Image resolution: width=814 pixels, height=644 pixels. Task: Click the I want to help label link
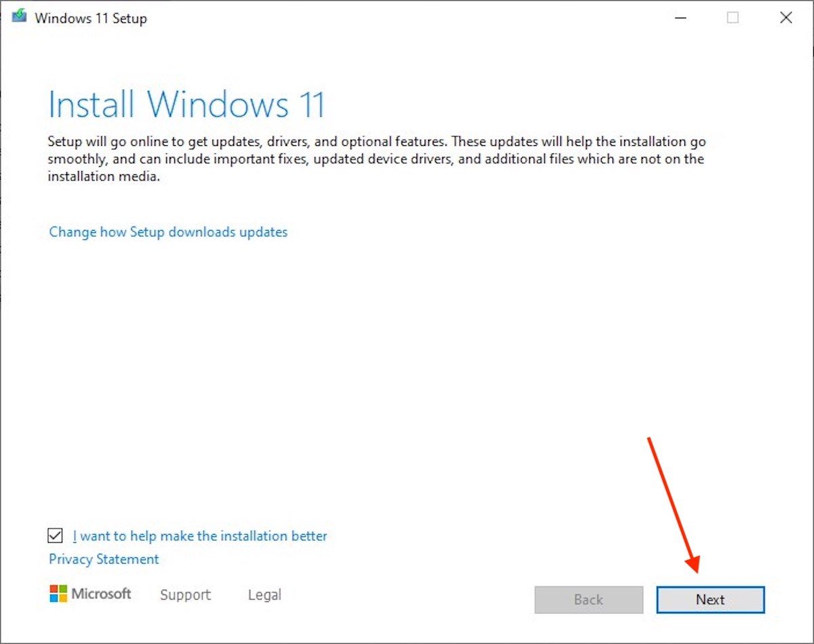(x=199, y=536)
